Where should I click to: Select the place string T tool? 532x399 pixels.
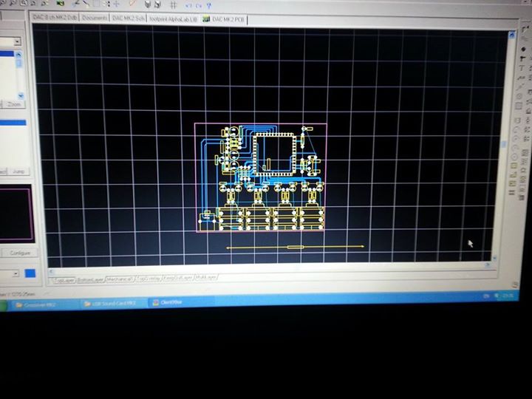coord(522,68)
